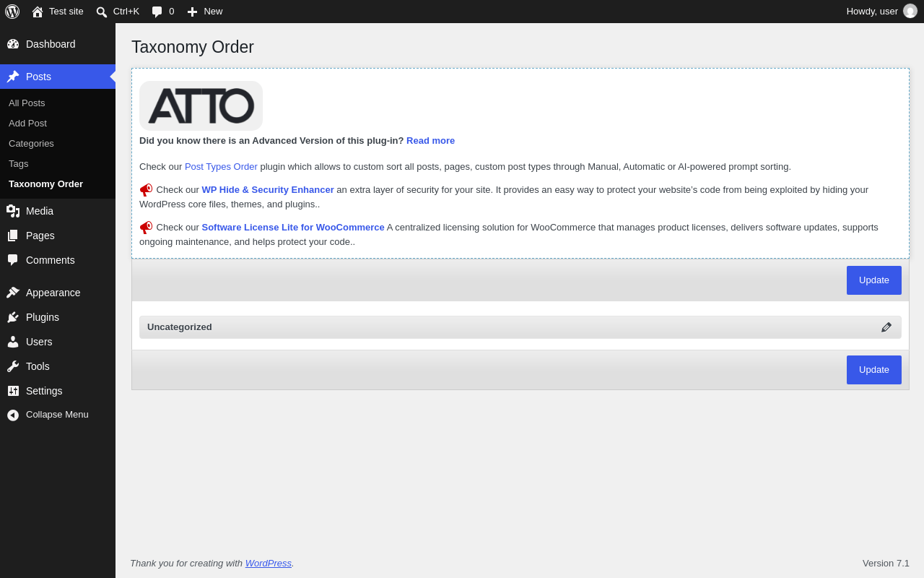Select the Categories submenu item
924x578 pixels.
(x=31, y=143)
